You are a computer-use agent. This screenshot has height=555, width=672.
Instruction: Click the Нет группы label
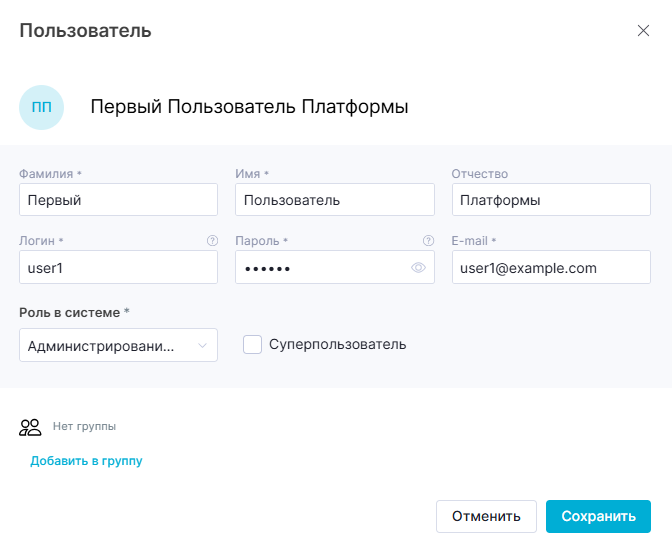coord(84,427)
